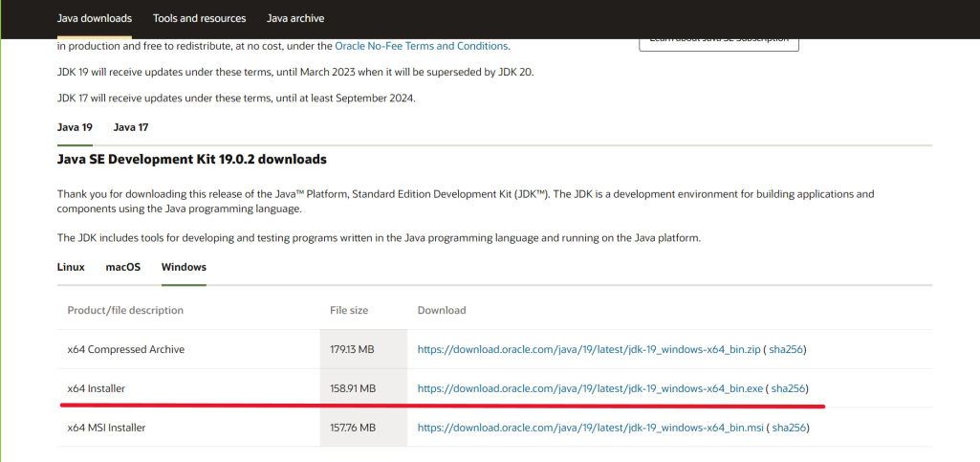Click the 179.13 MB file size
The height and width of the screenshot is (462, 980).
coord(352,349)
